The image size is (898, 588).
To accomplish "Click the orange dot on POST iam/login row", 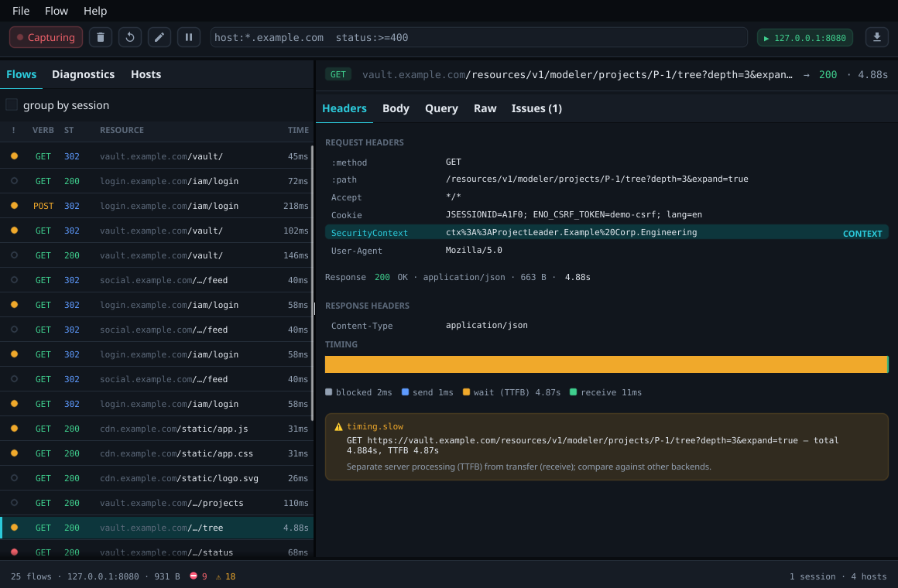I will point(14,206).
